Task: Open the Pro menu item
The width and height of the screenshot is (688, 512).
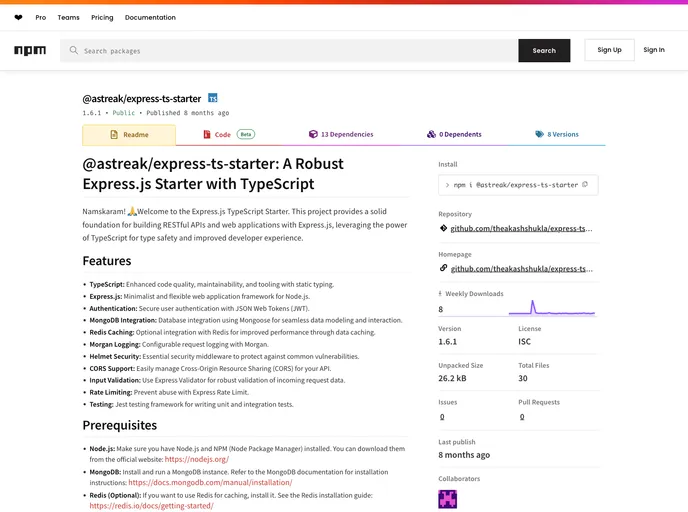Action: (41, 18)
